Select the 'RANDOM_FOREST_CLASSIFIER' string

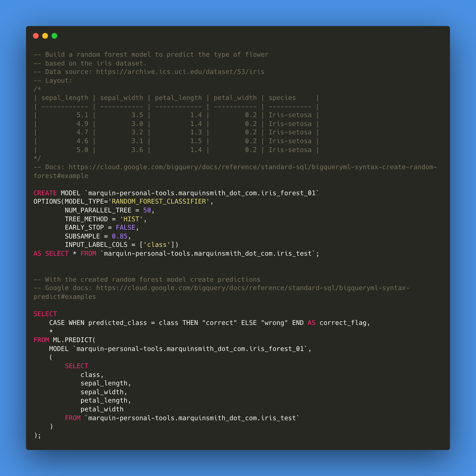point(159,202)
